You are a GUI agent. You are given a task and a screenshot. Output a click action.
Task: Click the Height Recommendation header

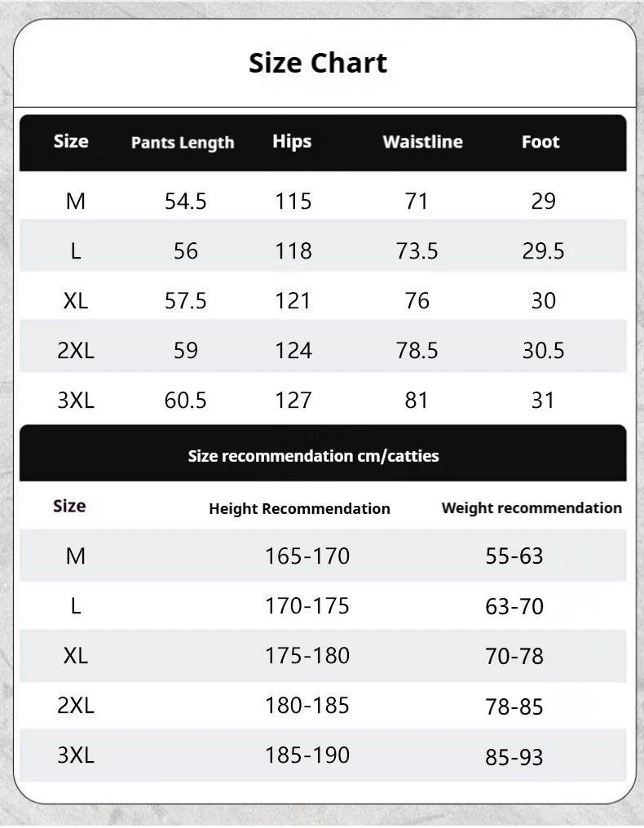coord(299,509)
